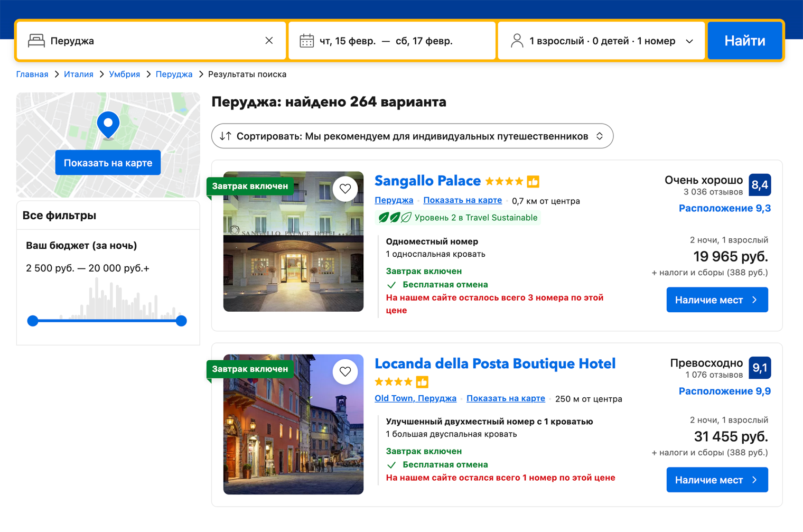Click Результаты поиска breadcrumb text
The image size is (803, 532).
247,74
